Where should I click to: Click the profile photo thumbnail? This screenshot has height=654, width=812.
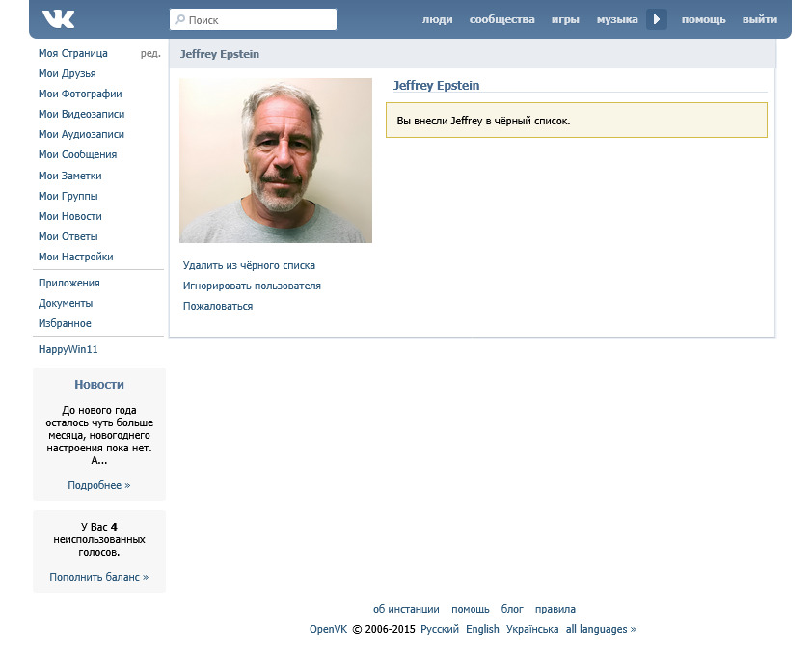(x=276, y=160)
